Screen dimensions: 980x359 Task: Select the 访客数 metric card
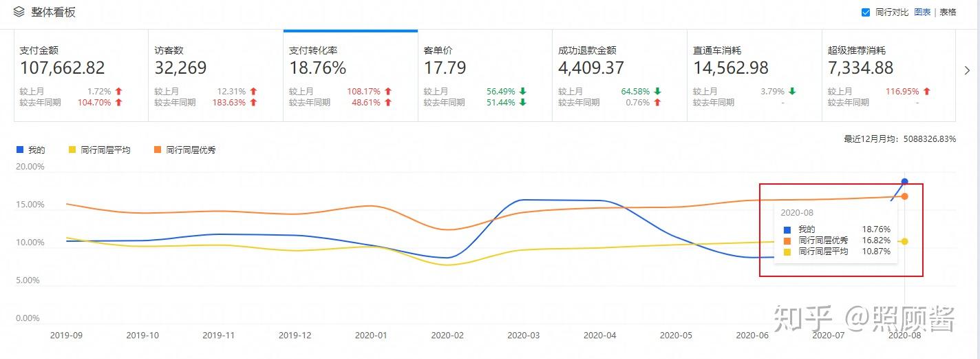[x=215, y=76]
